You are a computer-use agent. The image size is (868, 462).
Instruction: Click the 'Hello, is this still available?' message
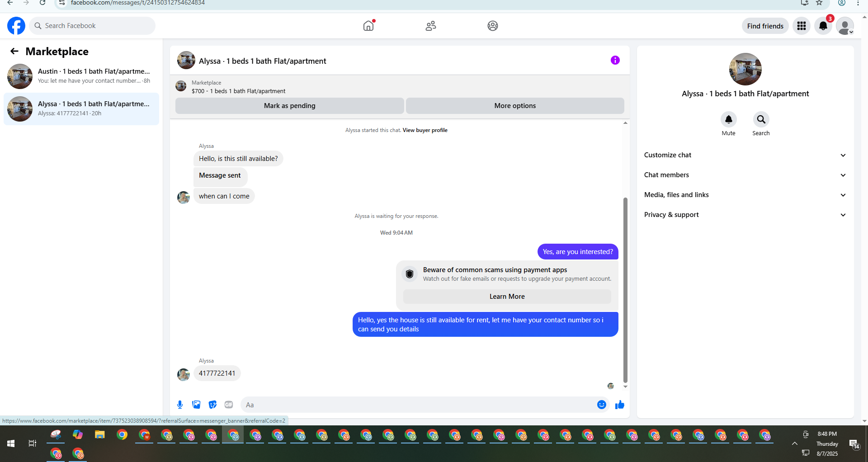(x=238, y=159)
